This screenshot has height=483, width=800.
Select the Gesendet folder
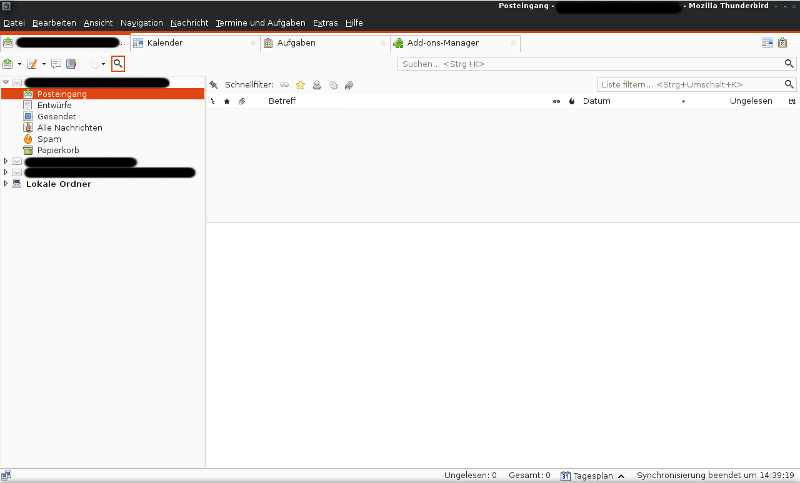tap(56, 116)
